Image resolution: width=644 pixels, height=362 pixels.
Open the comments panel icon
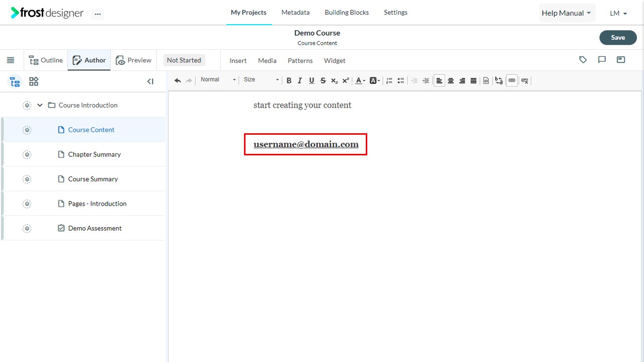click(602, 60)
